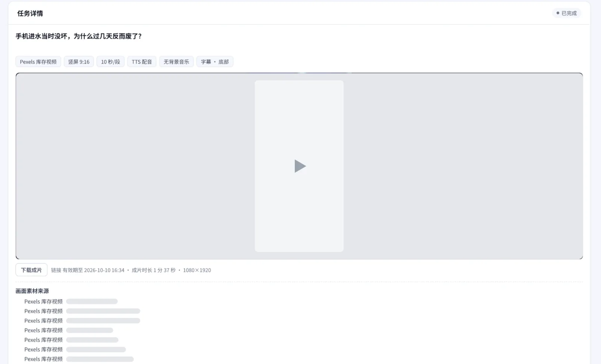This screenshot has height=364, width=601.
Task: Select the Pexels 库存视频 tag chip
Action: [x=38, y=62]
